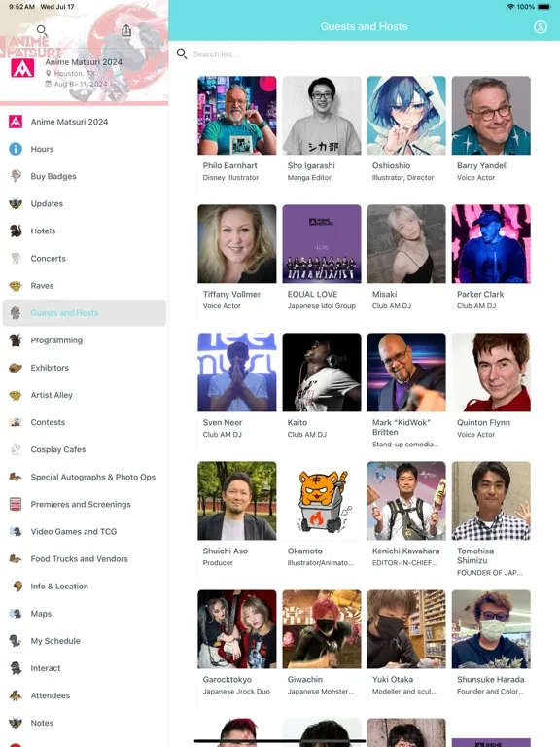This screenshot has width=560, height=747.
Task: Click the Search list input field
Action: coord(365,54)
